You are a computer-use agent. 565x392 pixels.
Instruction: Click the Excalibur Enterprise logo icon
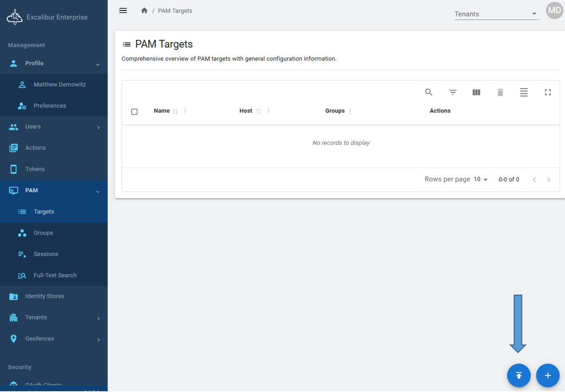15,17
